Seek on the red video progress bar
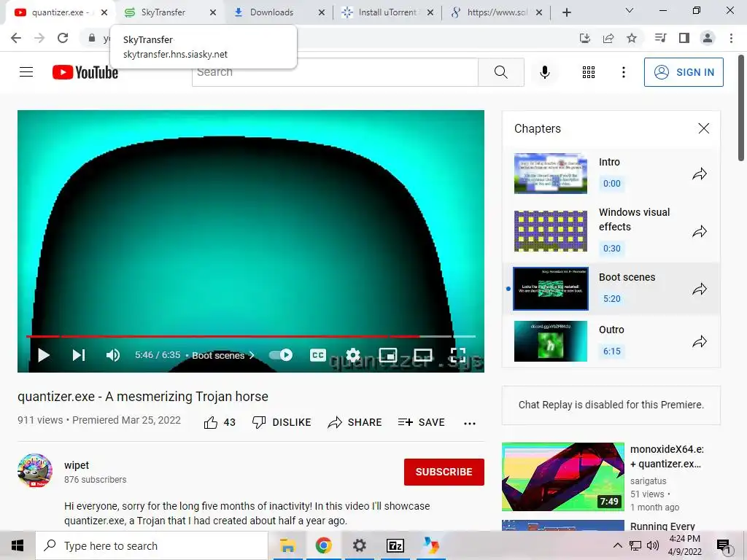Image resolution: width=747 pixels, height=560 pixels. [x=251, y=336]
